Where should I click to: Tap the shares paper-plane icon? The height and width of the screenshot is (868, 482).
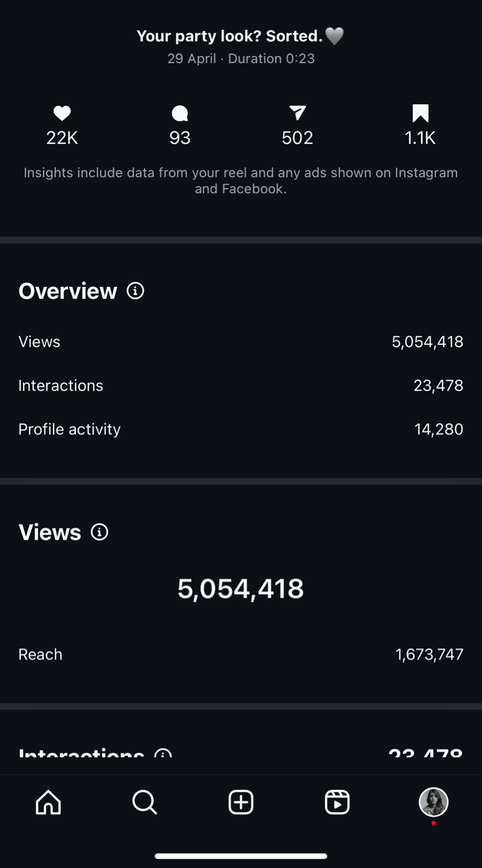point(297,113)
